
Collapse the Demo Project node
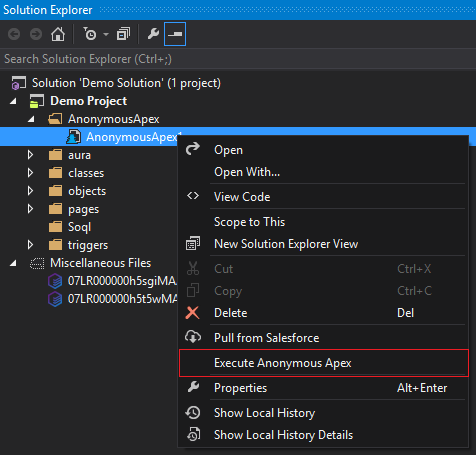coord(13,101)
